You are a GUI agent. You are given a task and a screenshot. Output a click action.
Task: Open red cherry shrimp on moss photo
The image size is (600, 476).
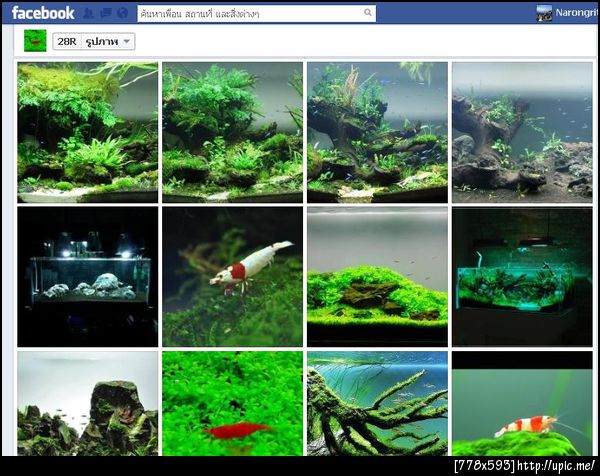point(232,404)
